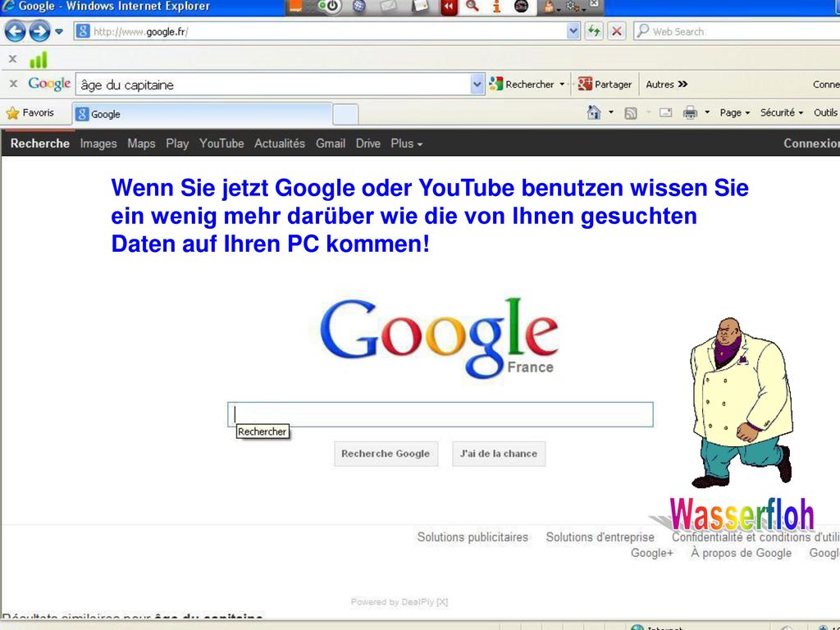Viewport: 840px width, 630px height.
Task: Click the Read Mail icon
Action: [x=665, y=112]
